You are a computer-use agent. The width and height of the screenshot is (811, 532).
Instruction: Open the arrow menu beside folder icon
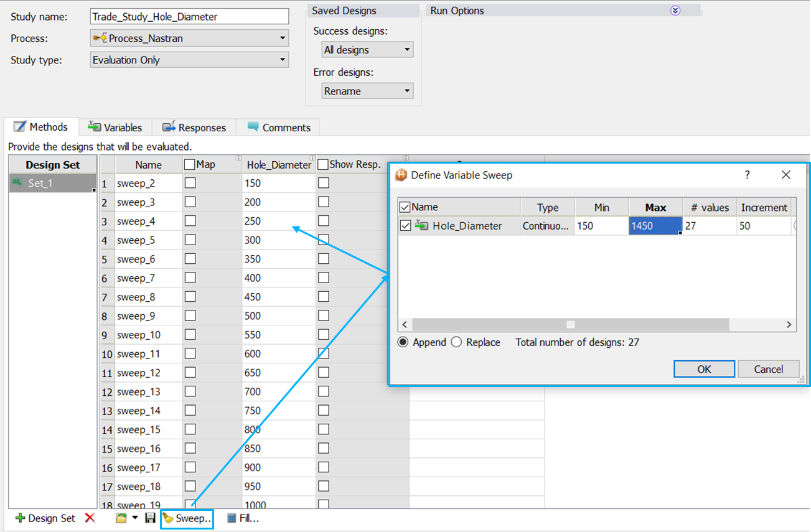pos(134,518)
